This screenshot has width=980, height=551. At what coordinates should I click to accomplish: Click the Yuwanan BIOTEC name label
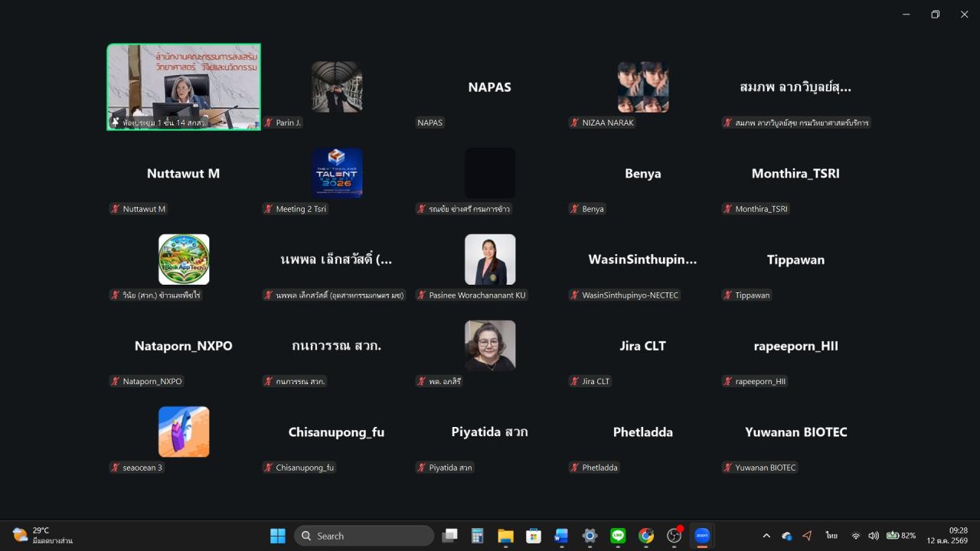click(x=766, y=468)
